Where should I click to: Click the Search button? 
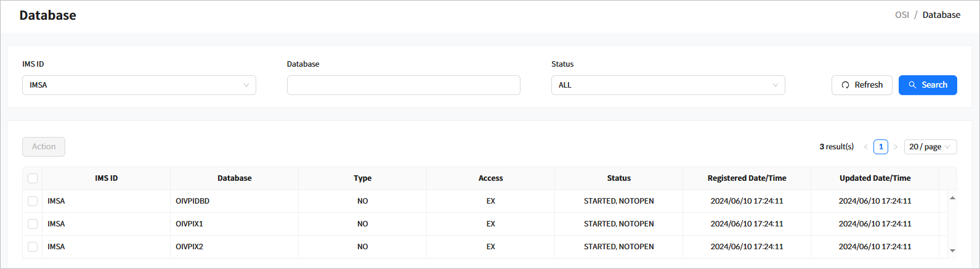[x=927, y=85]
